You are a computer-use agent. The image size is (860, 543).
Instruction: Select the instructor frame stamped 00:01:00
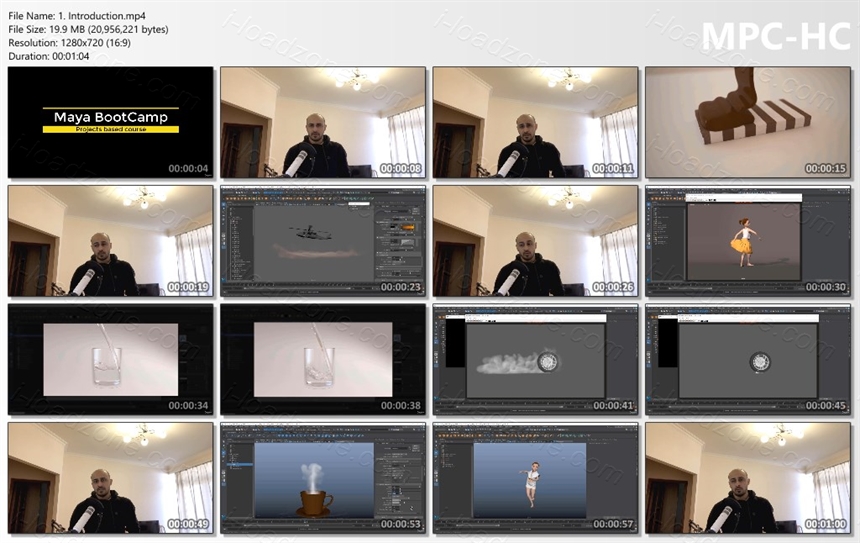tap(748, 478)
